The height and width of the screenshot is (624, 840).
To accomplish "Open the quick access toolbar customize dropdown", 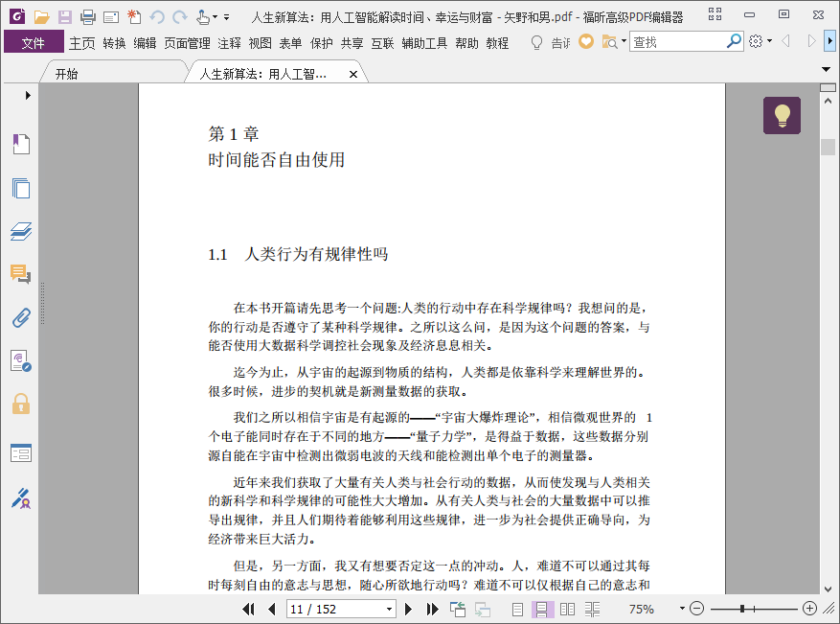I will click(227, 17).
